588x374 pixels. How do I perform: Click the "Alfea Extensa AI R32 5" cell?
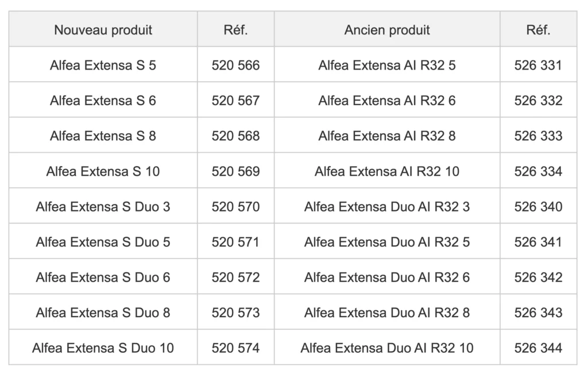tap(387, 65)
